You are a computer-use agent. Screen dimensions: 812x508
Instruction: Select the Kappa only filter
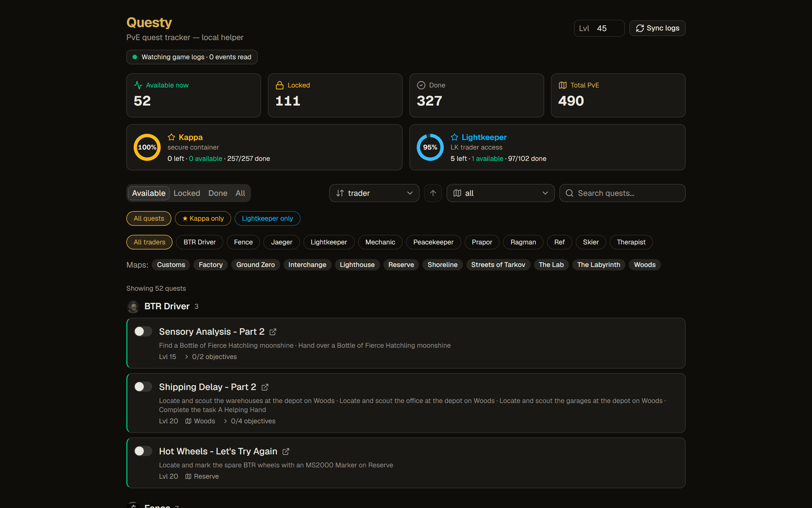203,218
